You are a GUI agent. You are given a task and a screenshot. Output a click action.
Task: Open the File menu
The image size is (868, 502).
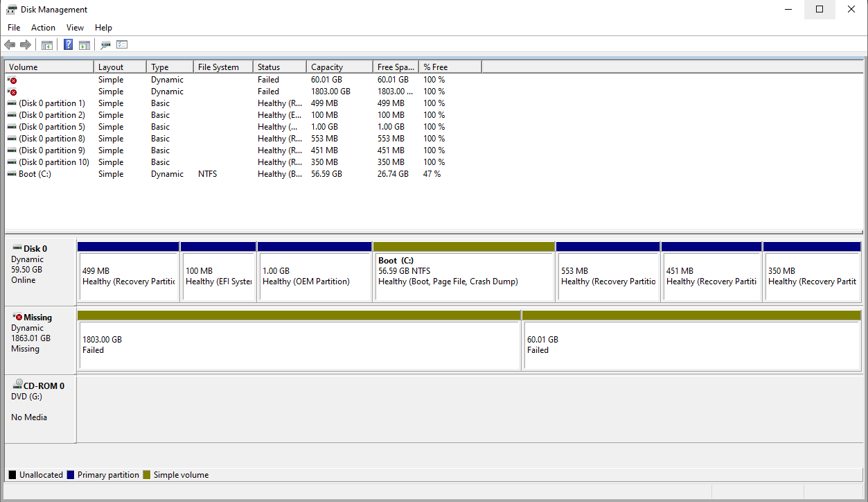point(14,28)
